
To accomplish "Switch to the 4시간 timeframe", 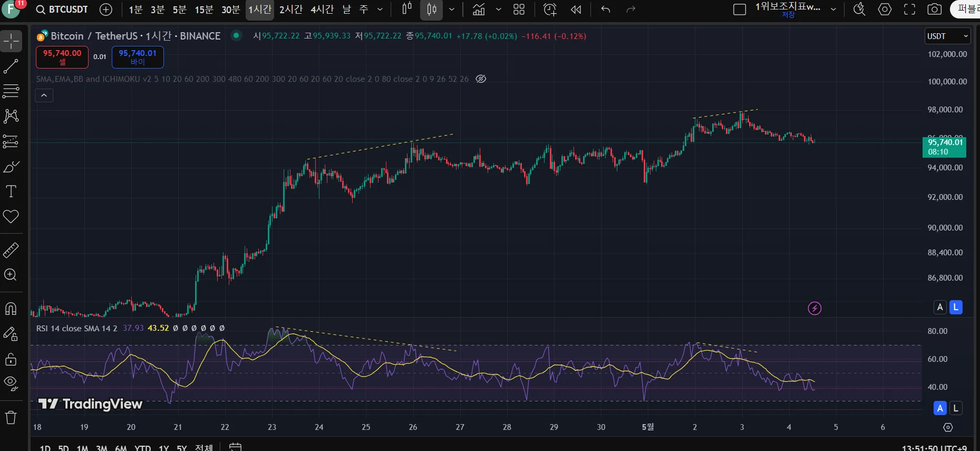I will [322, 9].
